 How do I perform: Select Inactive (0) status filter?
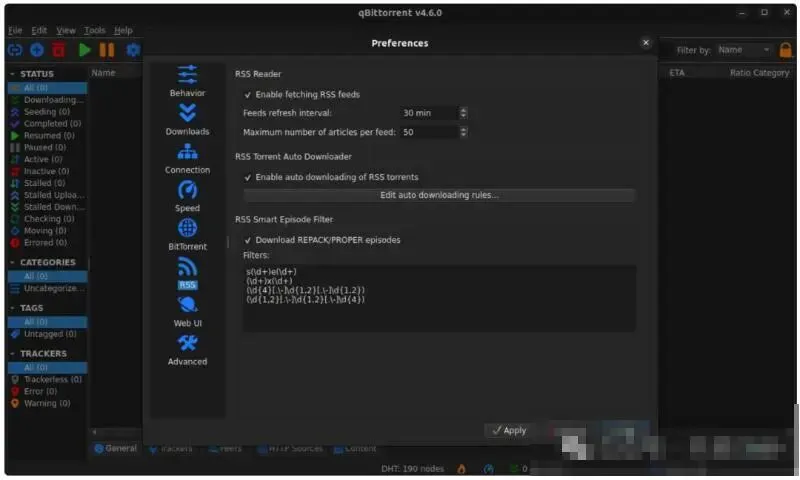click(47, 171)
